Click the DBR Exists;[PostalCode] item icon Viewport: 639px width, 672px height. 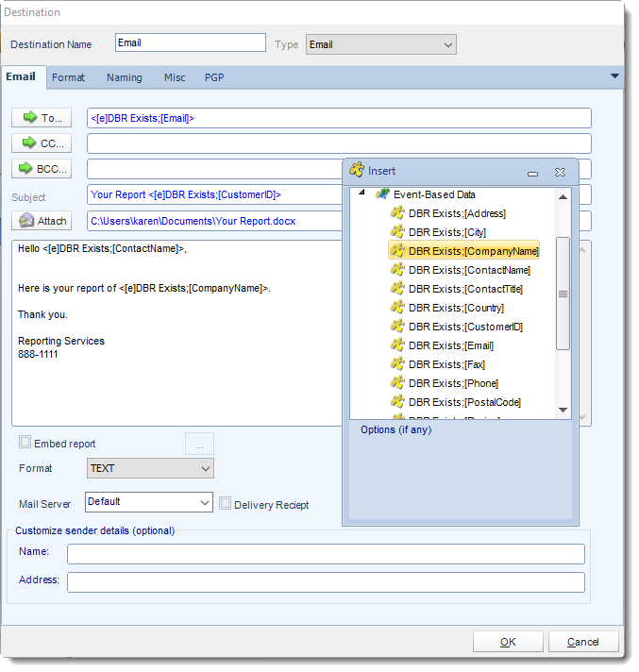(397, 401)
